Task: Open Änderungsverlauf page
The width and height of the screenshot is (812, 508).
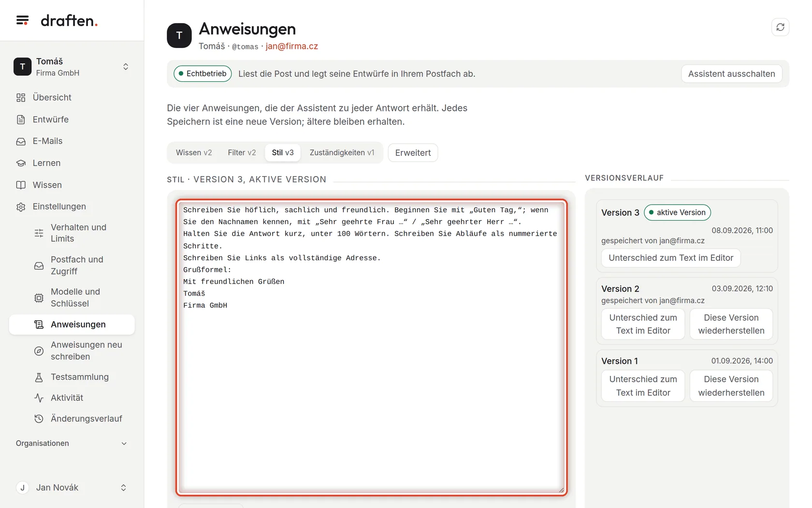Action: [x=72, y=418]
